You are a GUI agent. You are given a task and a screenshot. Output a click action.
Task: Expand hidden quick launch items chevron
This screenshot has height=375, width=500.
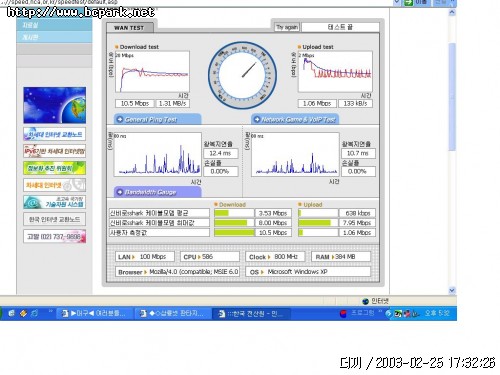pos(51,311)
